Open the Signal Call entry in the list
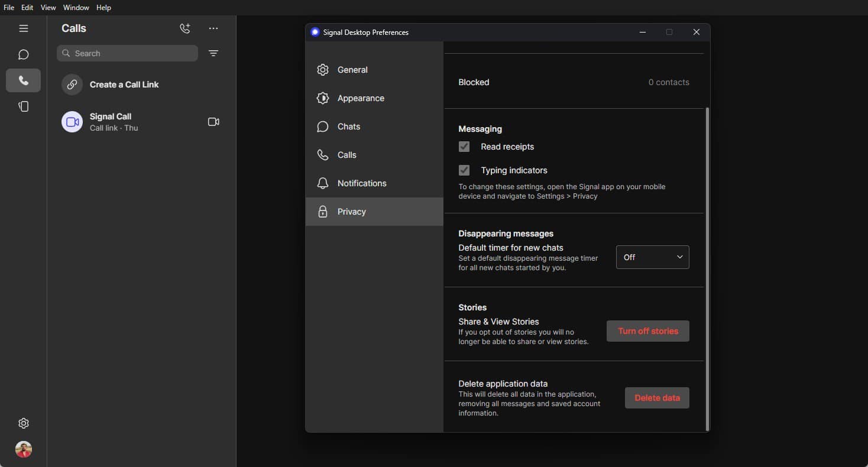This screenshot has width=868, height=467. 141,122
